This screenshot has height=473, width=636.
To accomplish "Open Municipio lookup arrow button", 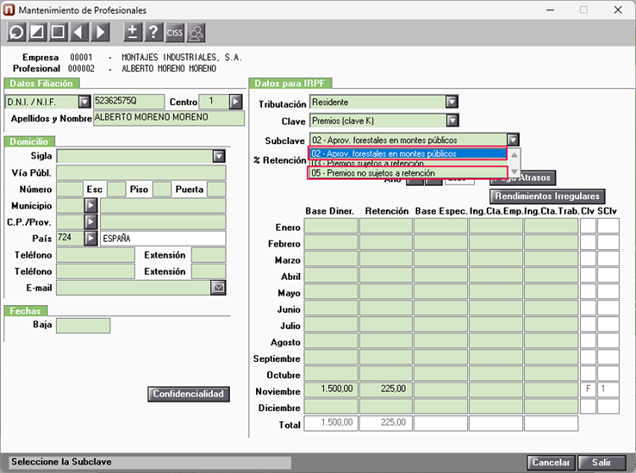I will point(90,206).
